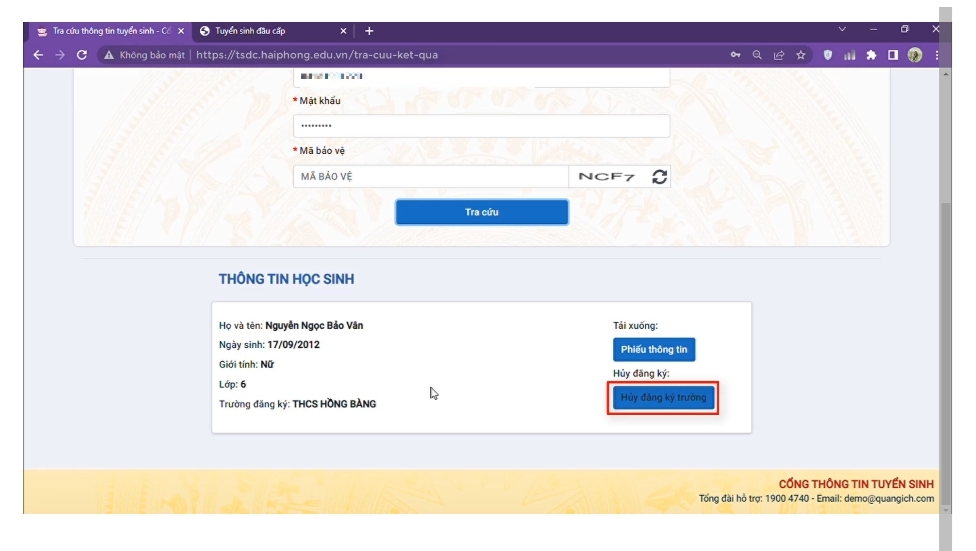Expand the tab search chevron

click(x=842, y=30)
